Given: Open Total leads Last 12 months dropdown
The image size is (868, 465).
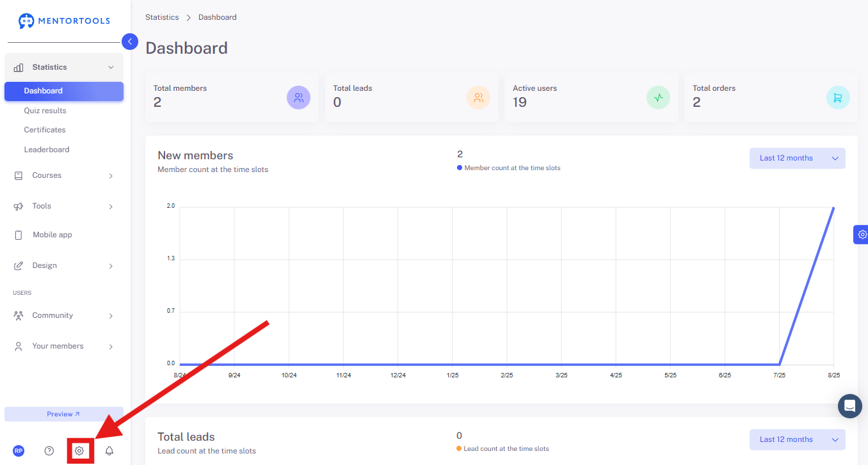Looking at the screenshot, I should coord(798,439).
